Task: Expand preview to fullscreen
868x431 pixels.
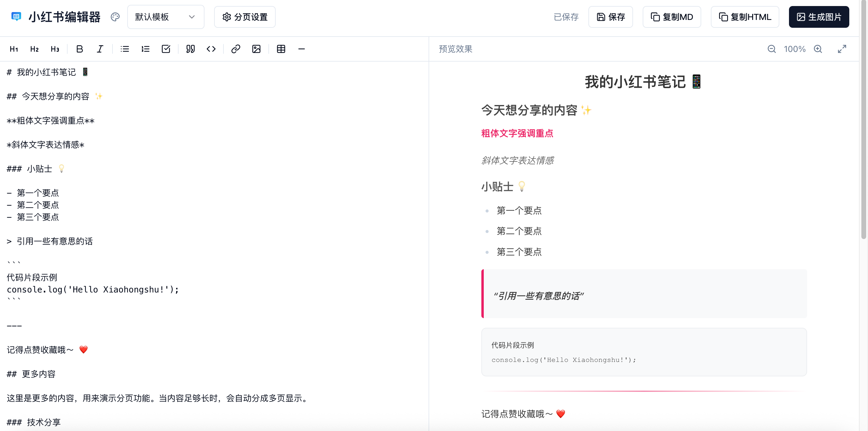Action: (842, 49)
